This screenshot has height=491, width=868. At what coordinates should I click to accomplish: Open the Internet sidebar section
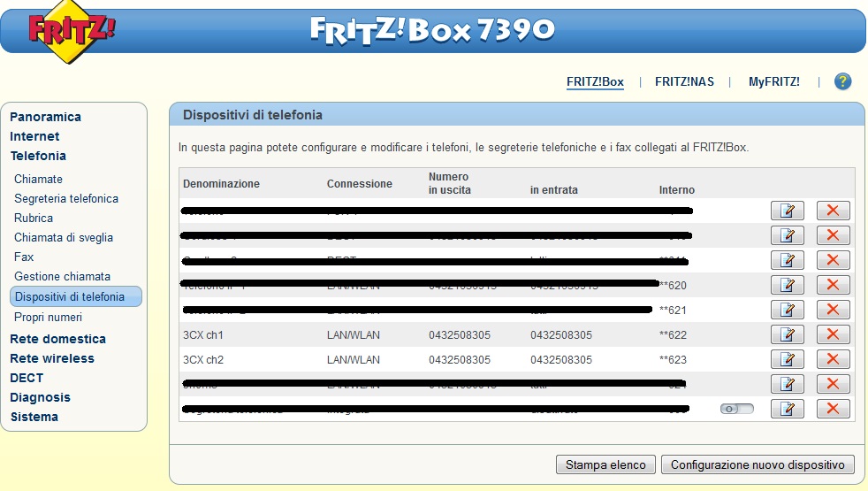[x=34, y=136]
